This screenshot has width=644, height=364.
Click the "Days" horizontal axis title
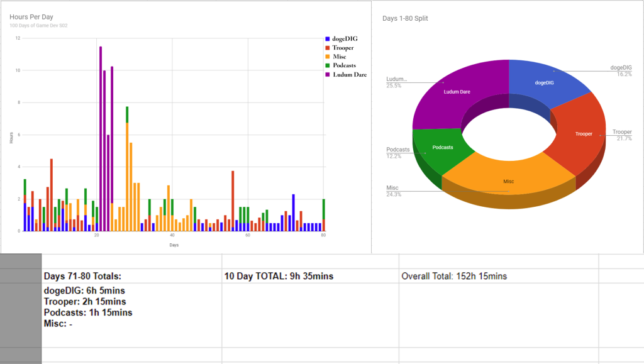pos(173,245)
